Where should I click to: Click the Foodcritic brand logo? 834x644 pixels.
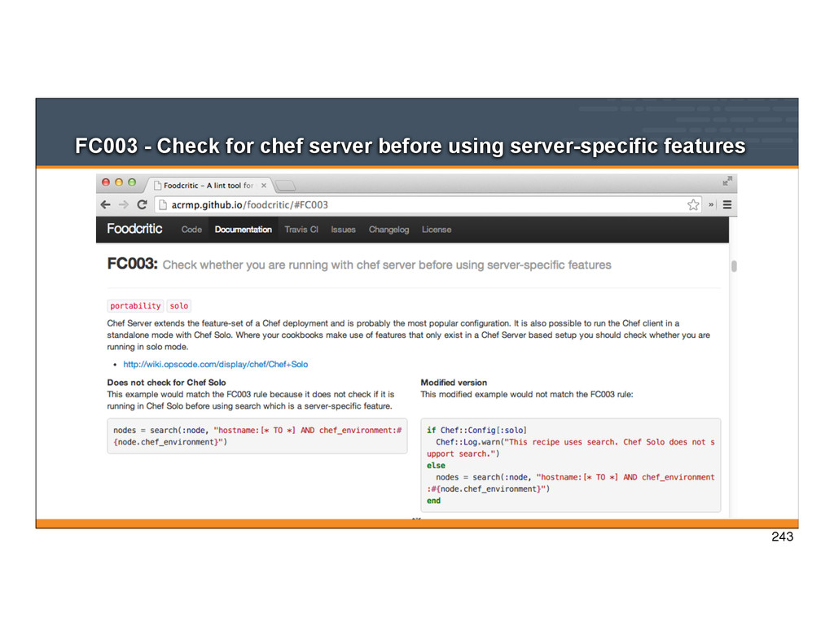[134, 229]
